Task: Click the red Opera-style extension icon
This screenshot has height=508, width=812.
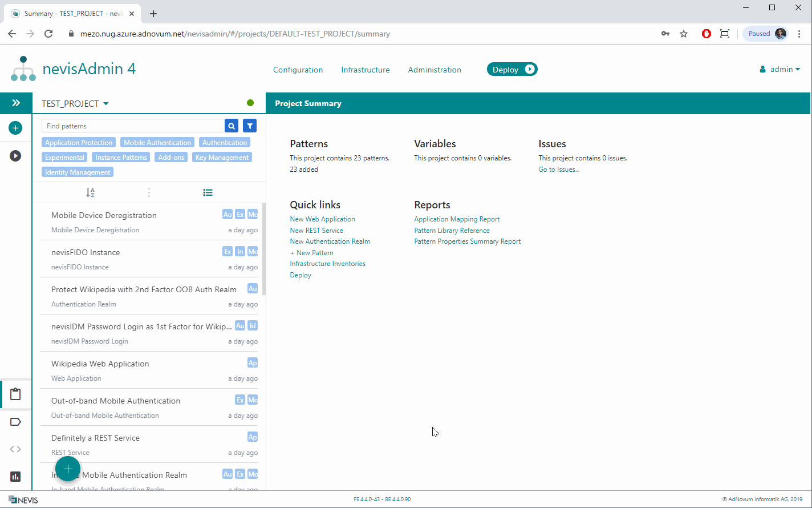Action: click(x=707, y=34)
